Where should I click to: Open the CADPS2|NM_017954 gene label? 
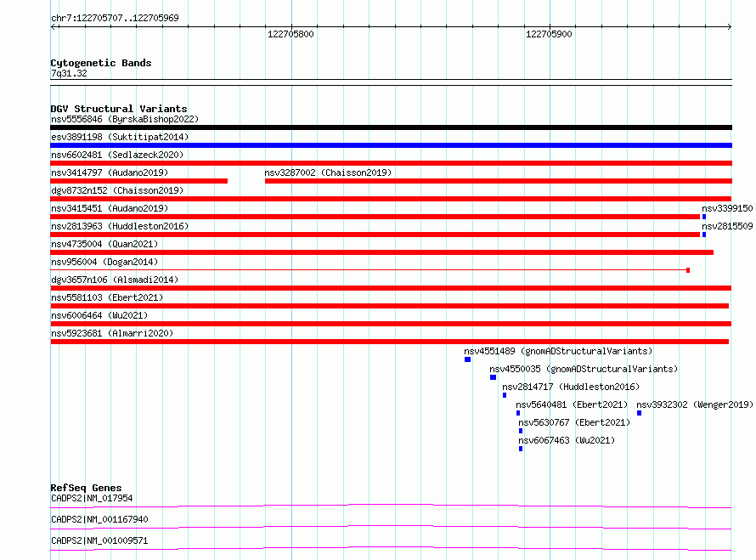(x=92, y=498)
